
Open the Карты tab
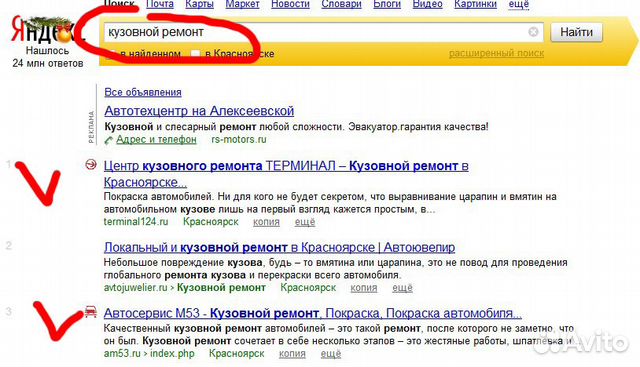point(199,4)
